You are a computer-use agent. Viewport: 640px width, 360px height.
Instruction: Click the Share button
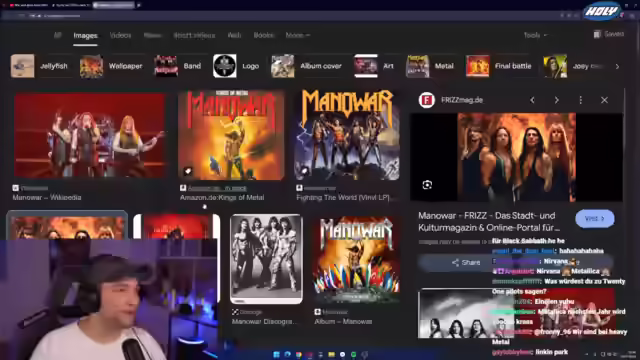click(466, 262)
